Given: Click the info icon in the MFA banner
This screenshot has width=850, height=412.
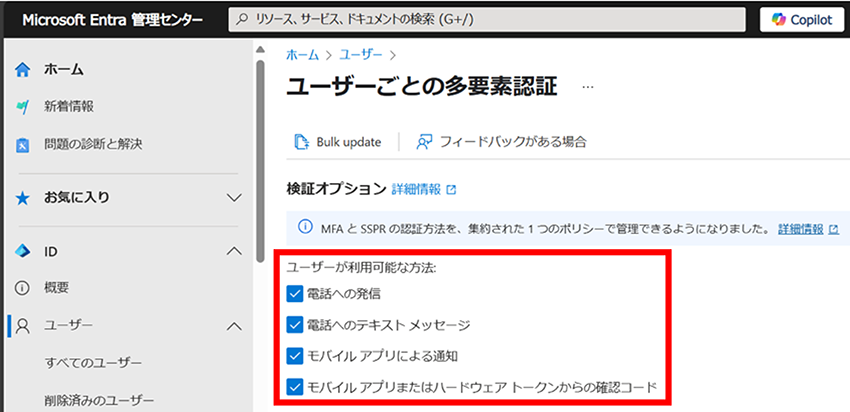Looking at the screenshot, I should point(306,227).
